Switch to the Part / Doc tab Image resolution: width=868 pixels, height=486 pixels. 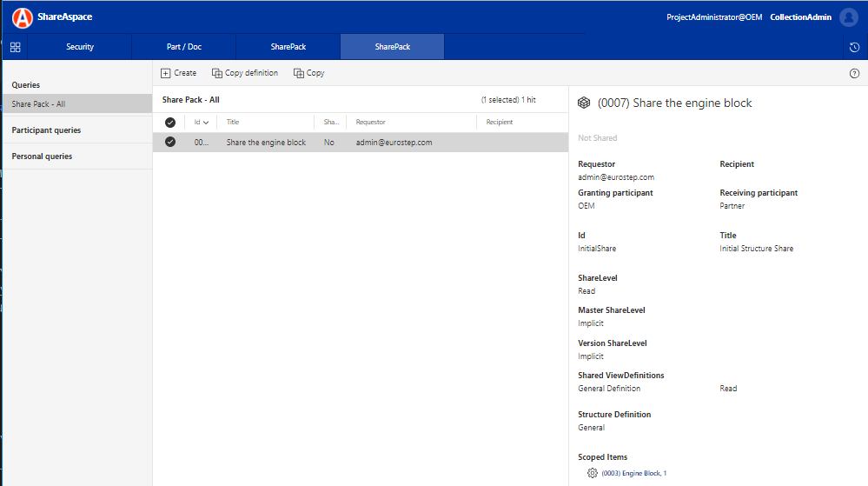coord(184,47)
